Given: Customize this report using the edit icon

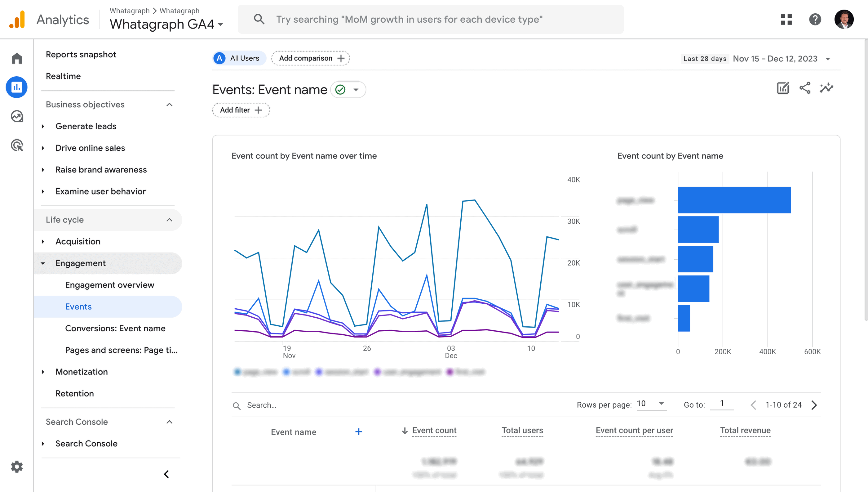Looking at the screenshot, I should click(783, 88).
